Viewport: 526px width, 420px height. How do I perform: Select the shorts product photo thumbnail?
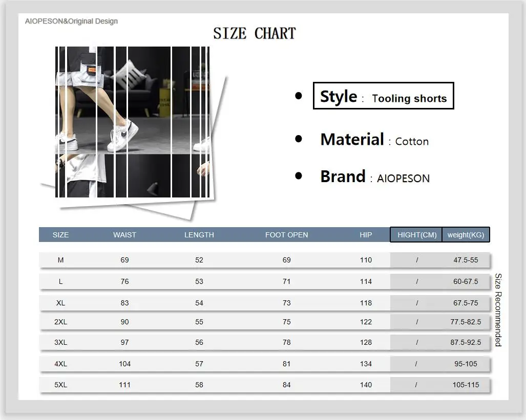(133, 122)
